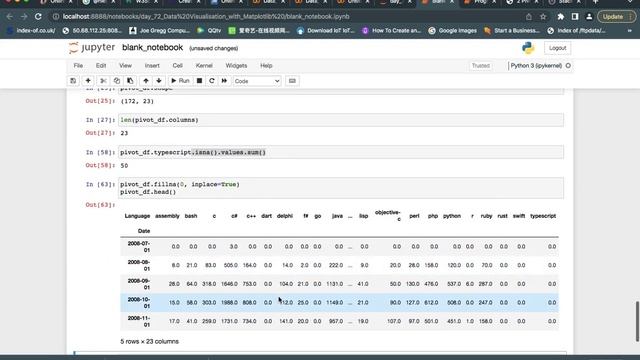
Task: Click the Python logo icon
Action: (x=528, y=48)
